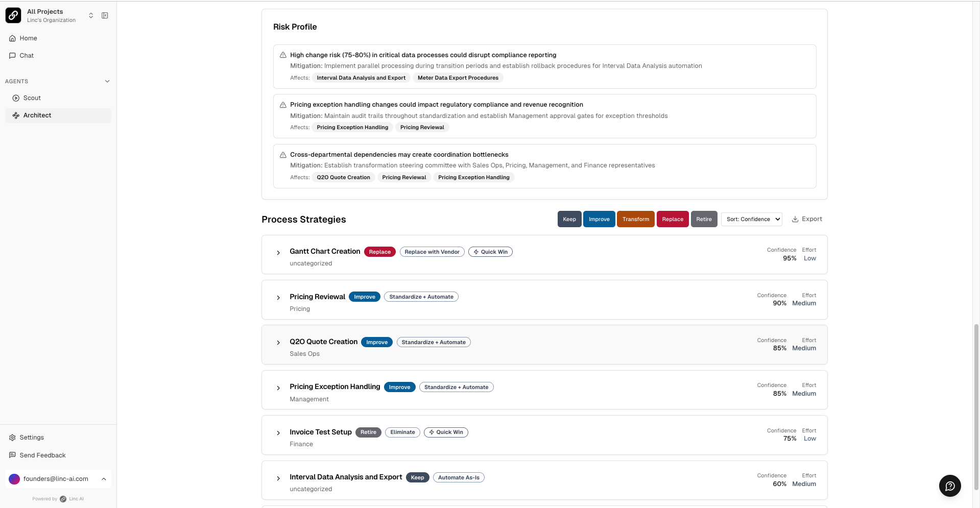Click the Linc logo icon
The width and height of the screenshot is (980, 508).
[13, 15]
